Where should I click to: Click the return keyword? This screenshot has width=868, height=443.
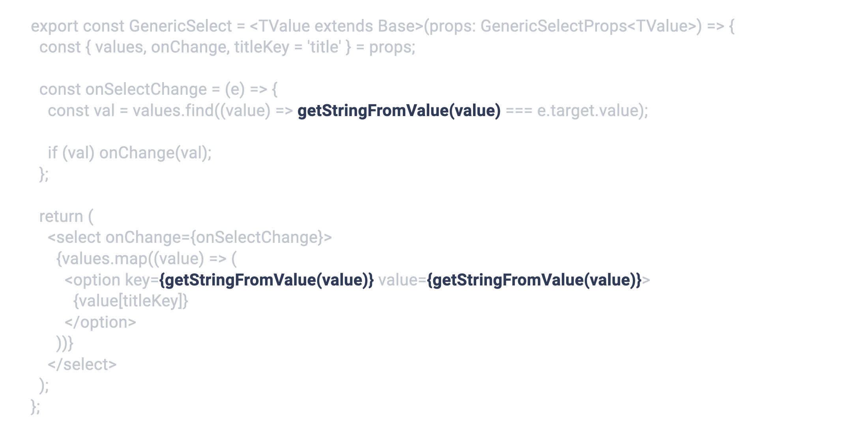point(61,217)
